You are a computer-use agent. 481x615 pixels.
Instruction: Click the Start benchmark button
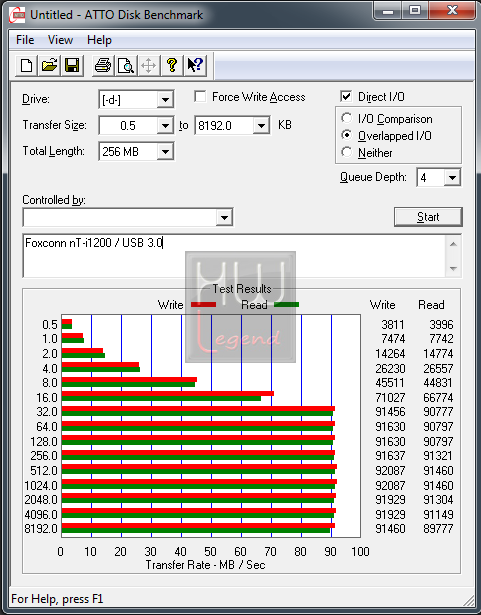[x=428, y=217]
